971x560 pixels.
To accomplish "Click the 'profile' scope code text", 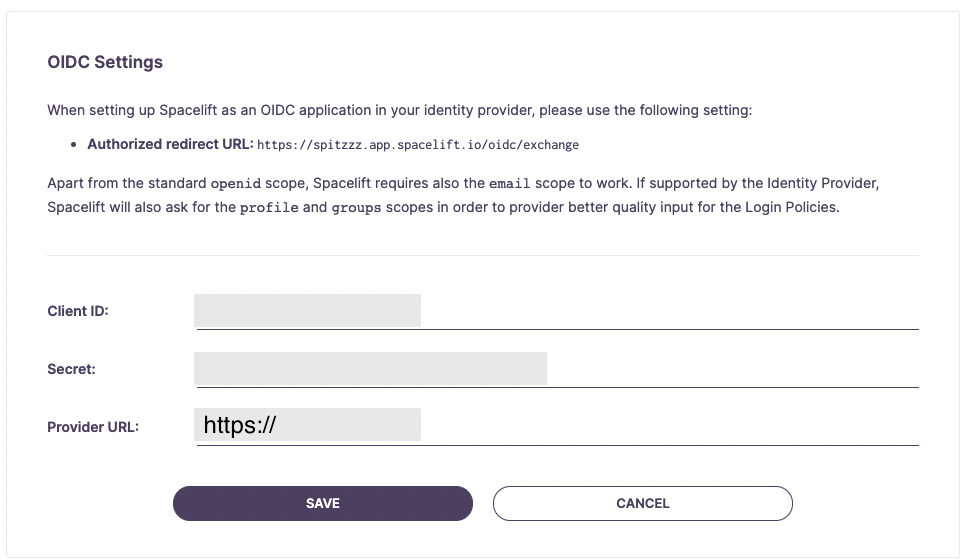I will tap(269, 208).
